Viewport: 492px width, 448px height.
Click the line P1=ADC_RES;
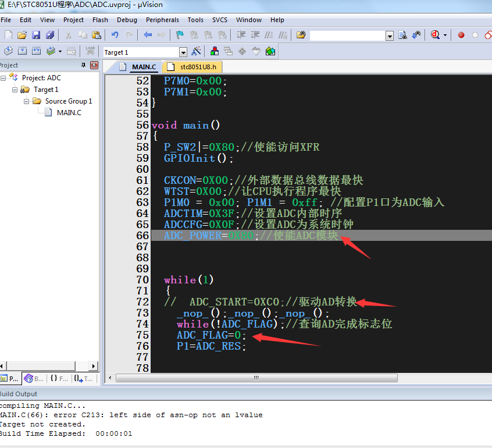click(211, 346)
